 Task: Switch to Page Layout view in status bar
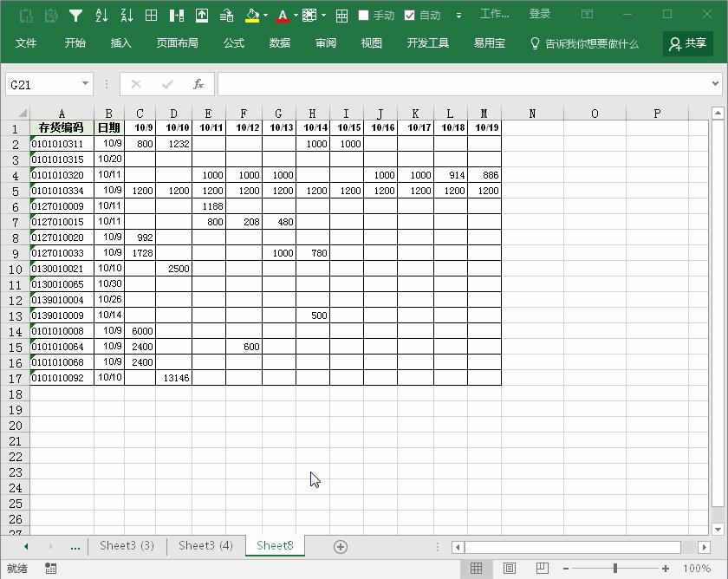(x=510, y=568)
